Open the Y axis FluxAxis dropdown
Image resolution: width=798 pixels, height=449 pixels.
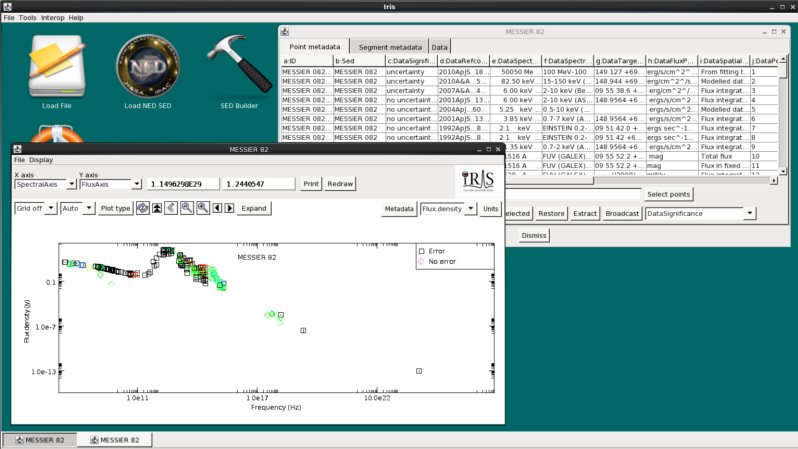[x=136, y=184]
